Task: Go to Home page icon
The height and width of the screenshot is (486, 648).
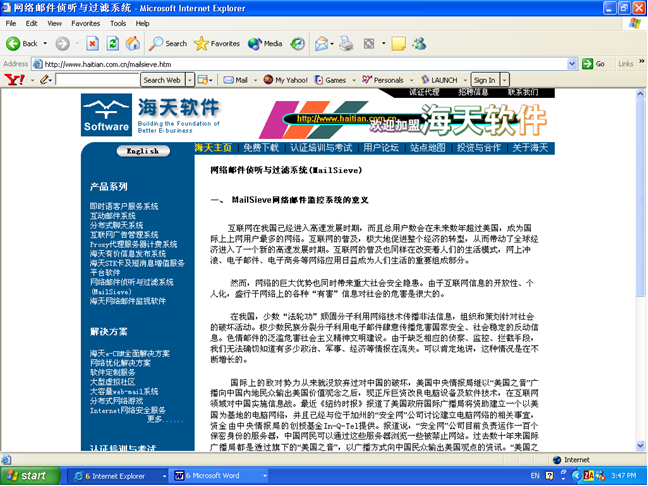Action: [x=133, y=43]
